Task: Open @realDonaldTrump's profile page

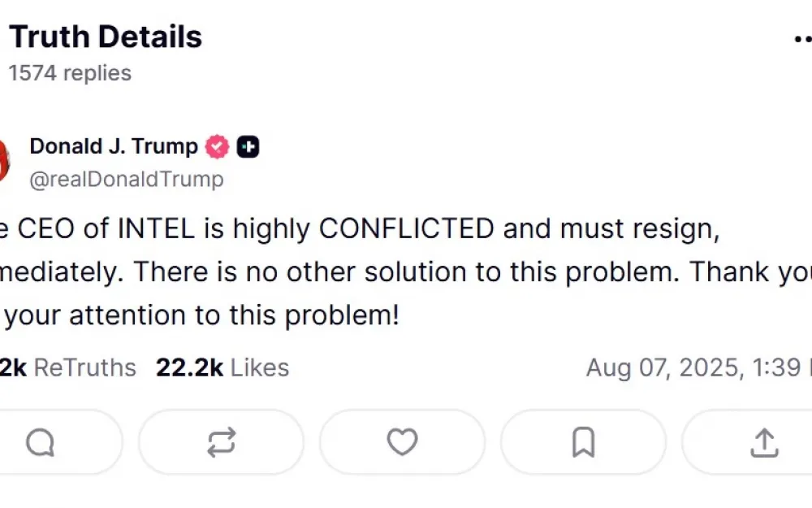Action: pos(127,179)
